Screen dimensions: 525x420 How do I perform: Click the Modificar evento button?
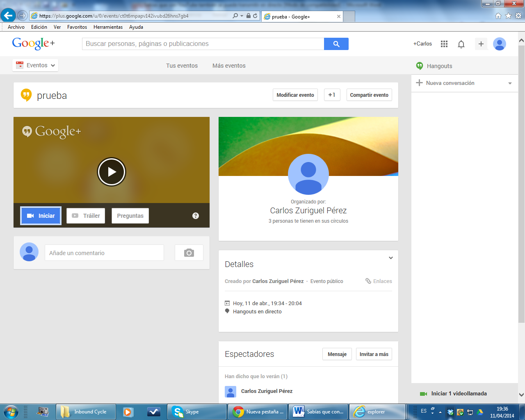295,95
